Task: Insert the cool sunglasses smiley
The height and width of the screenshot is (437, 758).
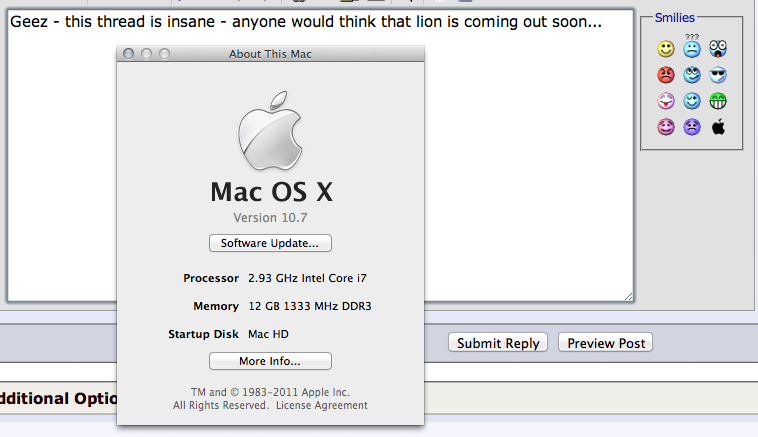Action: 718,75
